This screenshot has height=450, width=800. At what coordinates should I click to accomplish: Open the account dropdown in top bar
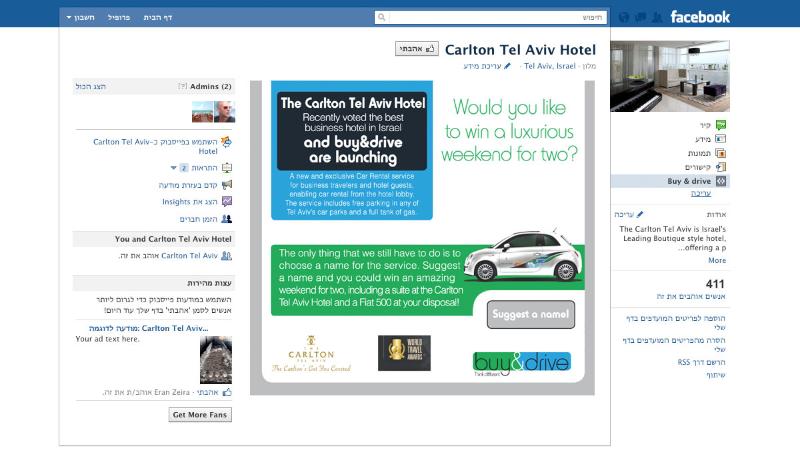[x=81, y=17]
